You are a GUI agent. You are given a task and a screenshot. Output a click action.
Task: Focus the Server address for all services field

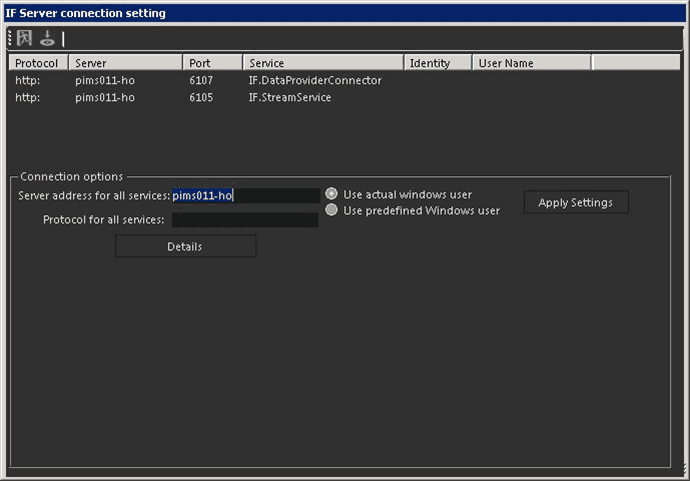(x=245, y=195)
